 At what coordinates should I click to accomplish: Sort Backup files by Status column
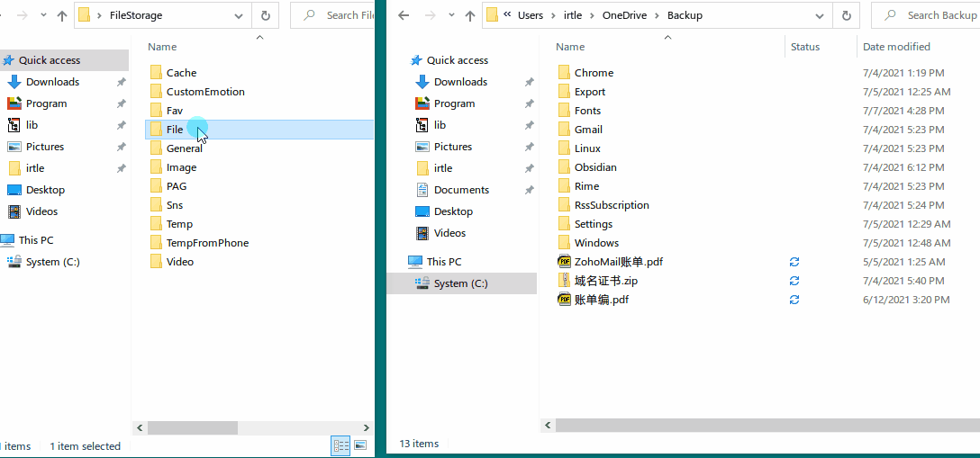pos(805,47)
